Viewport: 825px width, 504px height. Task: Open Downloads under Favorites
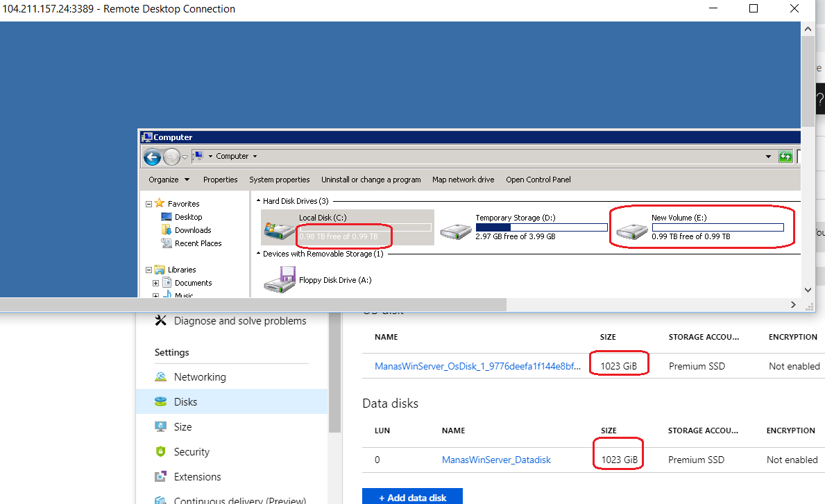(193, 230)
